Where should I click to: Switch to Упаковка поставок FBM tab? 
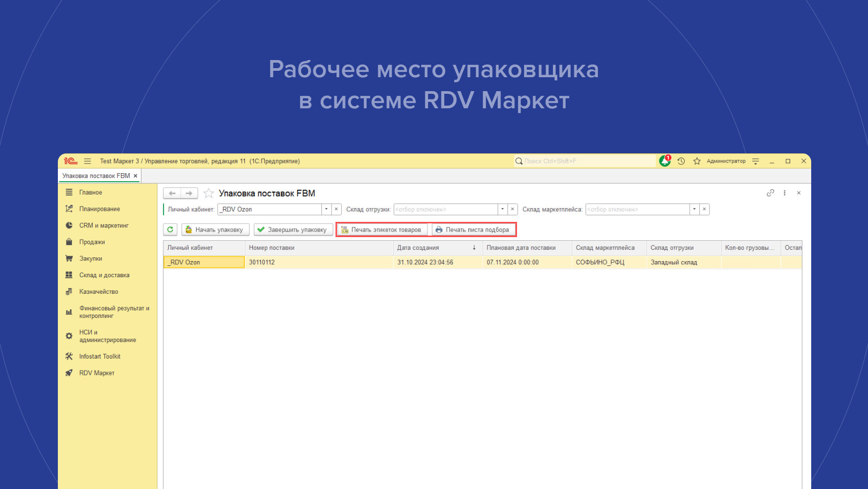point(96,176)
